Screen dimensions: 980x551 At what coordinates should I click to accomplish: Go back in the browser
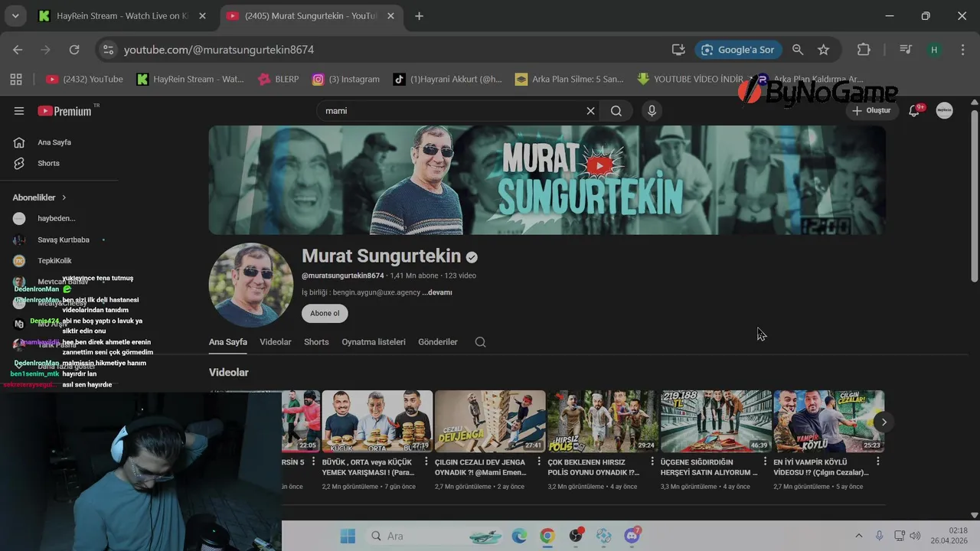(18, 50)
